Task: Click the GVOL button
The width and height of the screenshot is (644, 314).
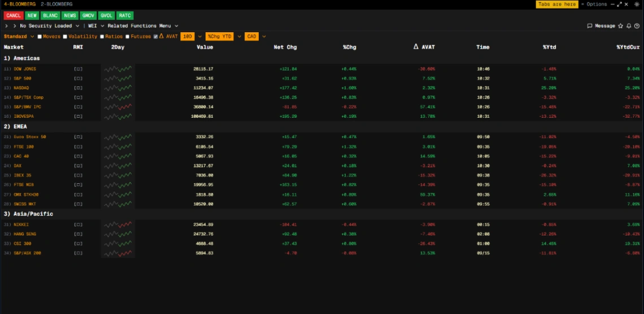Action: tap(106, 16)
